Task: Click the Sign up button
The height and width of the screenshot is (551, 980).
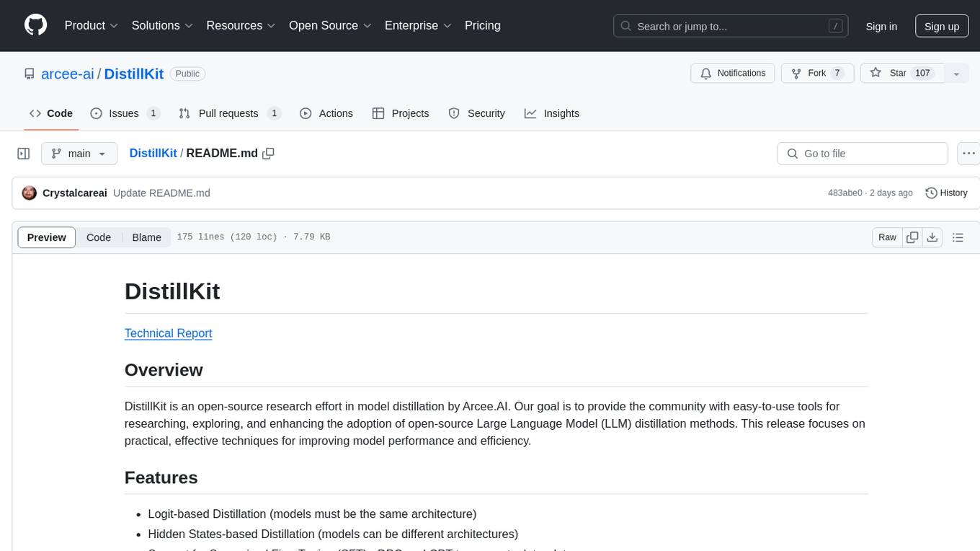Action: [942, 26]
